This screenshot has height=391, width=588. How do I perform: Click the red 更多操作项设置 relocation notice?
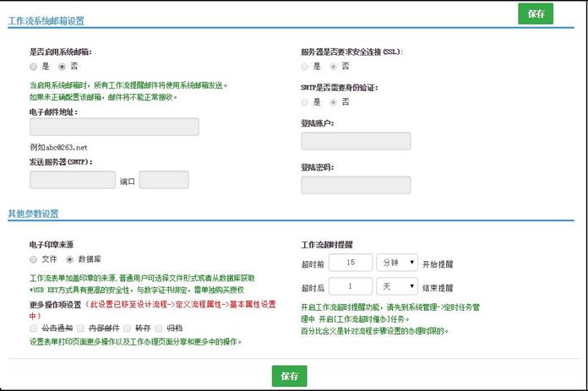coord(152,310)
